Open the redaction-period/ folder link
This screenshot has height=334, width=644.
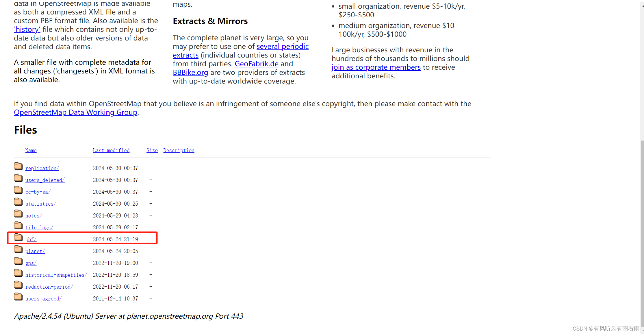tap(49, 287)
